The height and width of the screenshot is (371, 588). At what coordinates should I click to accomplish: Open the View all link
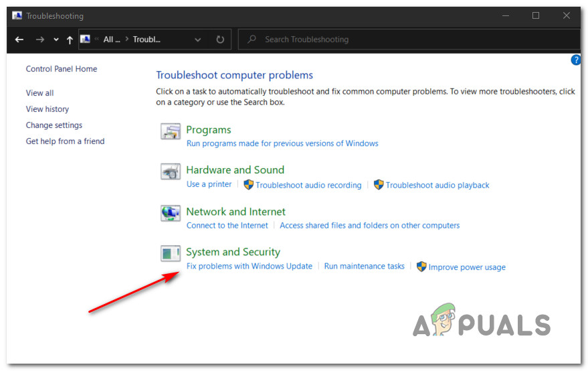pyautogui.click(x=39, y=92)
